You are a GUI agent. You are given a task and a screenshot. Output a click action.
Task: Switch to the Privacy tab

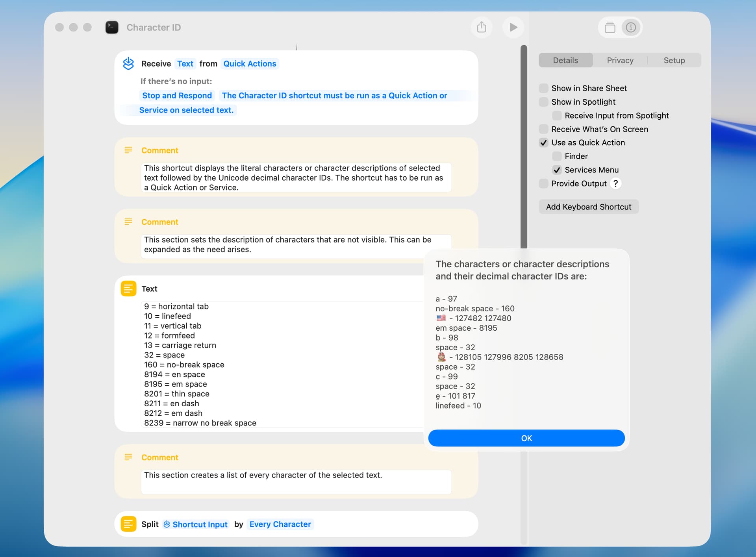point(620,60)
